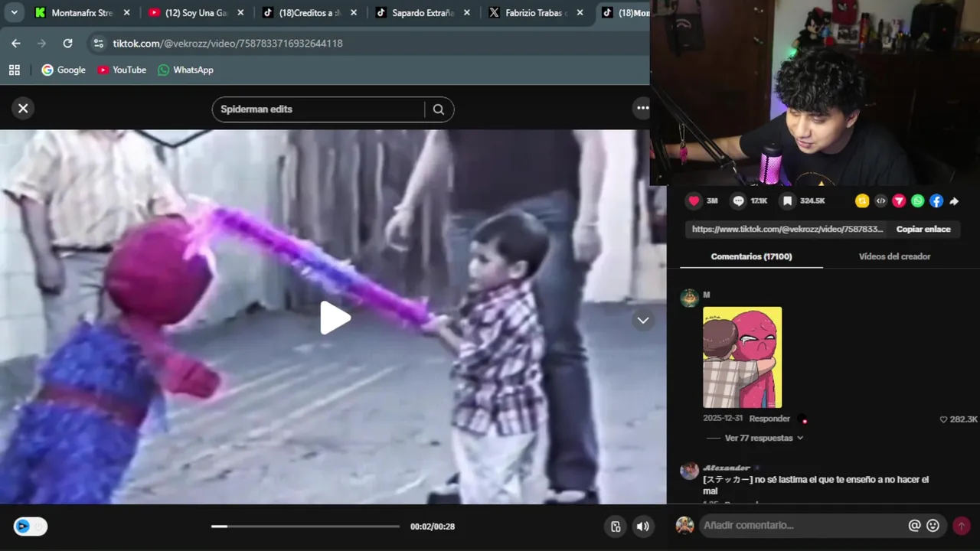This screenshot has height=551, width=980.
Task: Click the Añadir comentario input field
Action: (802, 526)
